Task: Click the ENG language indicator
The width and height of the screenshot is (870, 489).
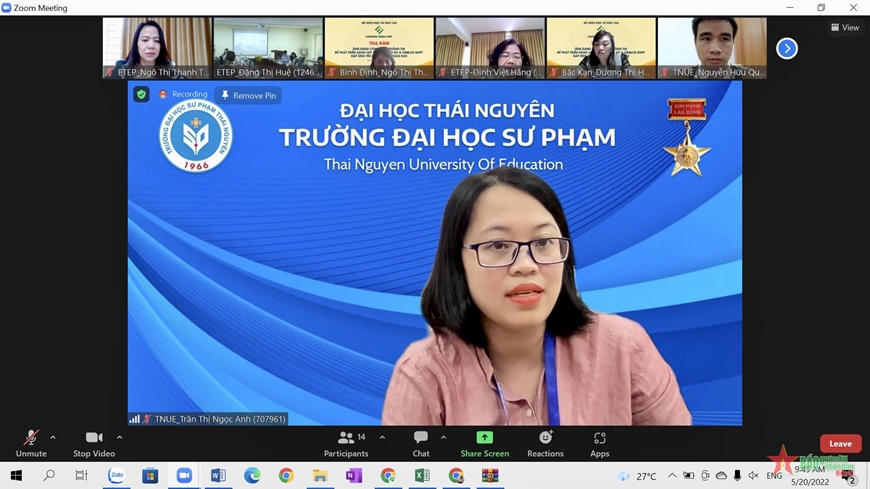Action: (x=774, y=476)
